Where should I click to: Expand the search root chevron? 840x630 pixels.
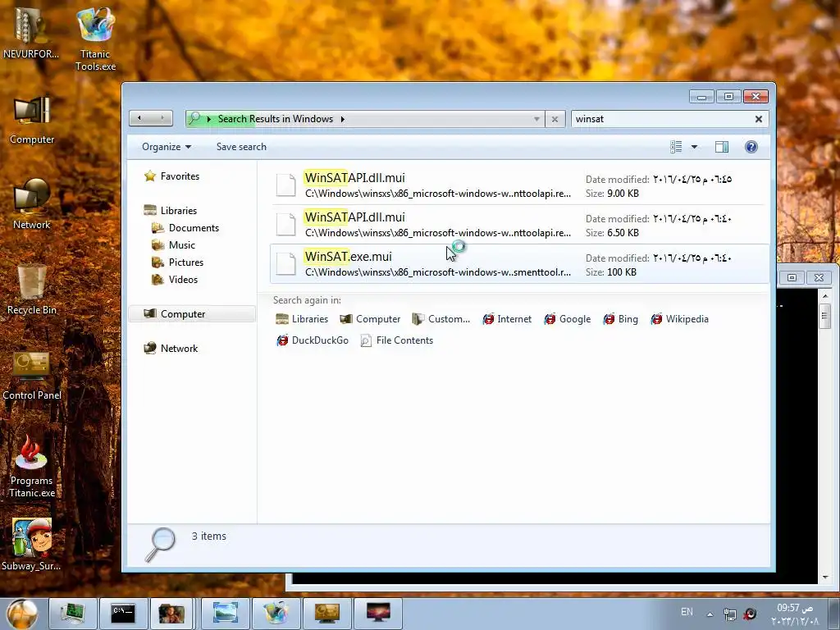click(209, 119)
